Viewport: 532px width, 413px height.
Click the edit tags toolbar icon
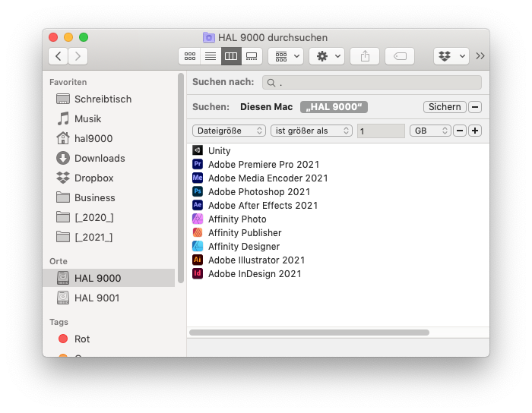(x=400, y=56)
